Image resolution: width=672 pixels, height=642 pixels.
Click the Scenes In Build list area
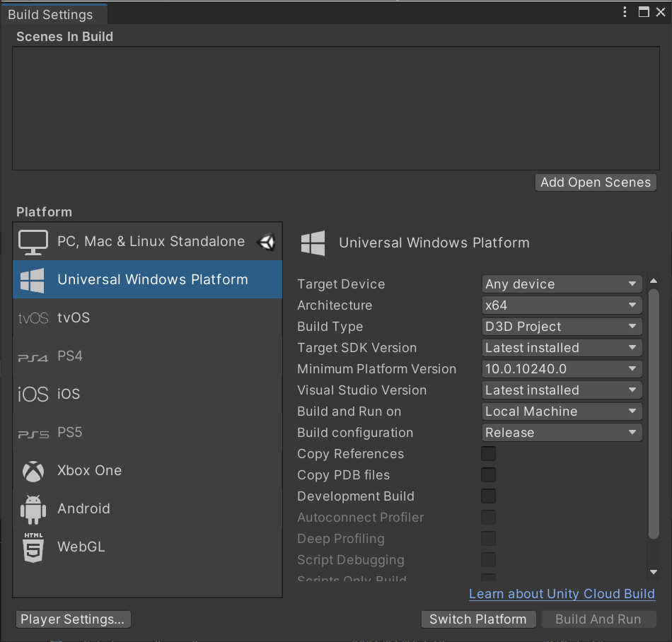click(336, 108)
